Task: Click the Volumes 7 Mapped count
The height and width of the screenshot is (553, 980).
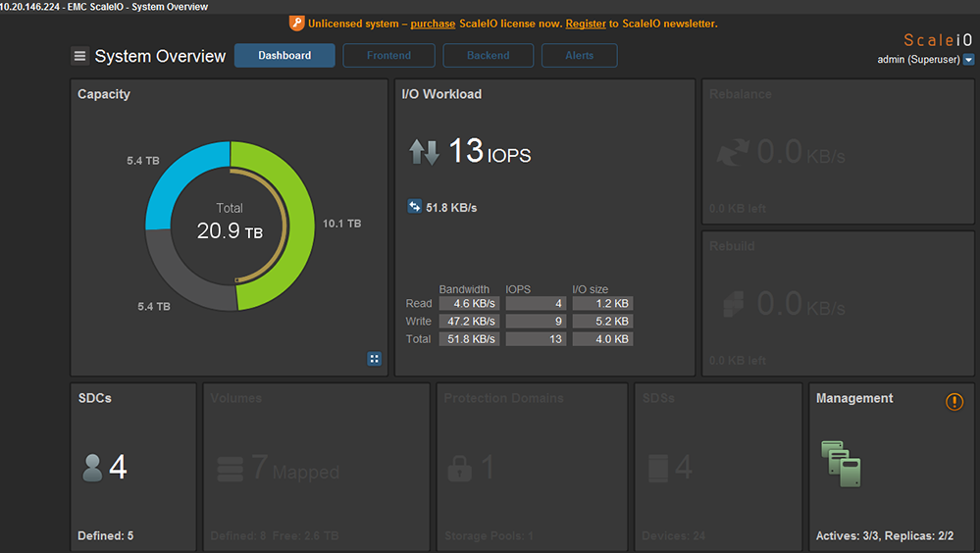Action: pos(295,468)
